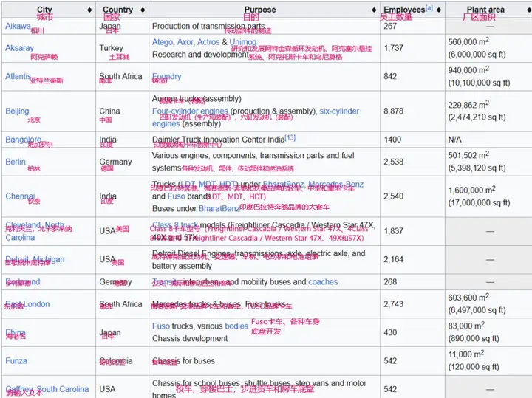Select employee count 8,878
The width and height of the screenshot is (532, 398).
pos(394,111)
